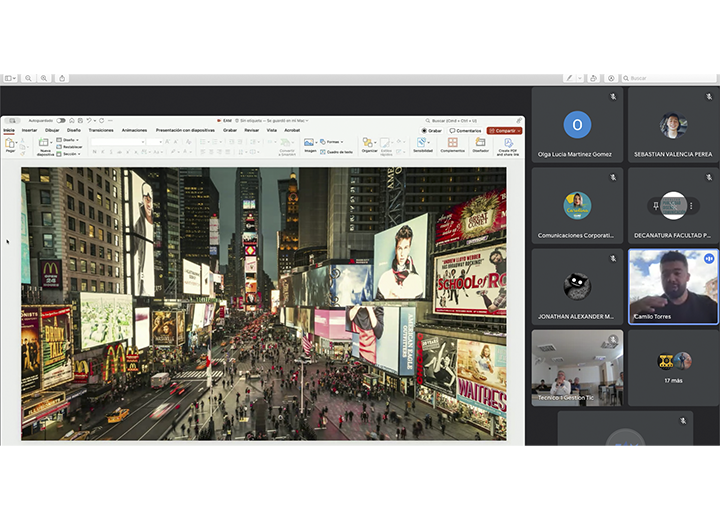
Task: Open the Comentarios button
Action: pyautogui.click(x=465, y=131)
